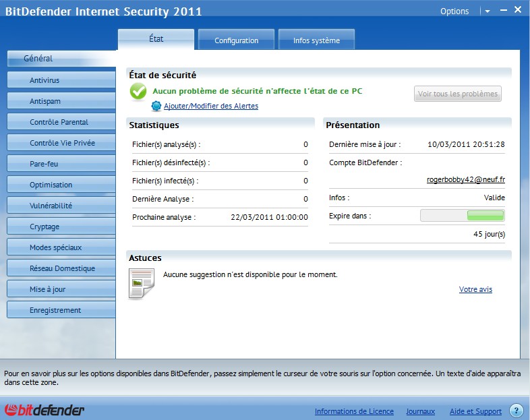Screen dimensions: 530x420
Task: Open the Aide et Support link
Action: pyautogui.click(x=475, y=411)
